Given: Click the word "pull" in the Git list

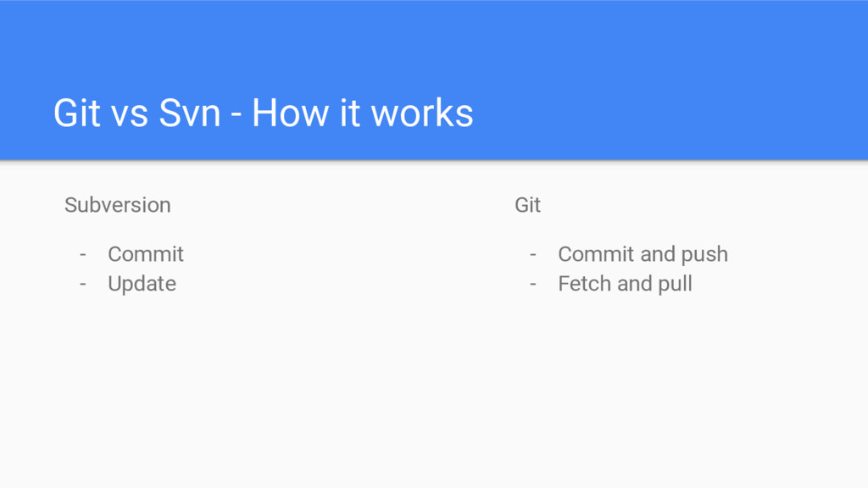Looking at the screenshot, I should 674,285.
